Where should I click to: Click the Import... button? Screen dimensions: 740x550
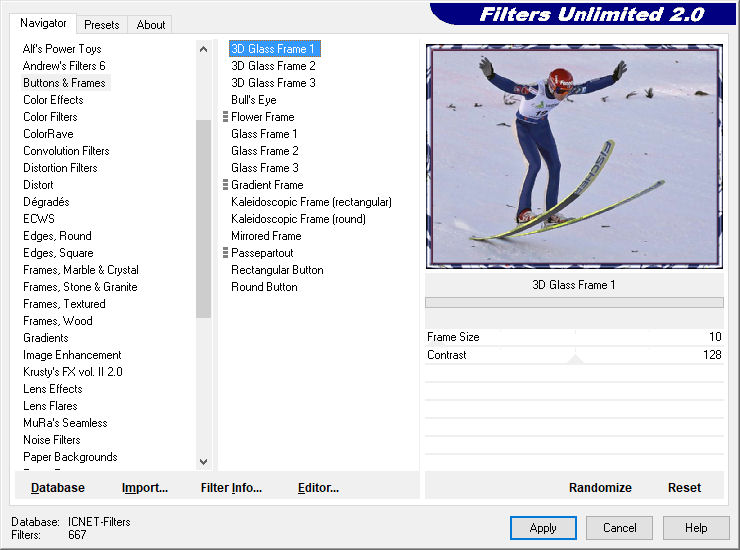(144, 488)
